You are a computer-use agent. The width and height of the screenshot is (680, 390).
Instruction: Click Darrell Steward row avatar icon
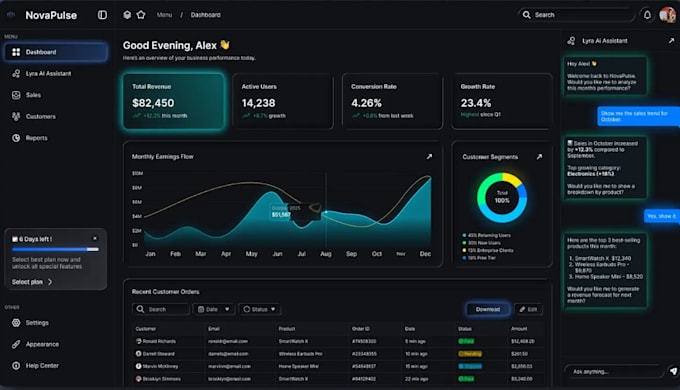point(139,354)
